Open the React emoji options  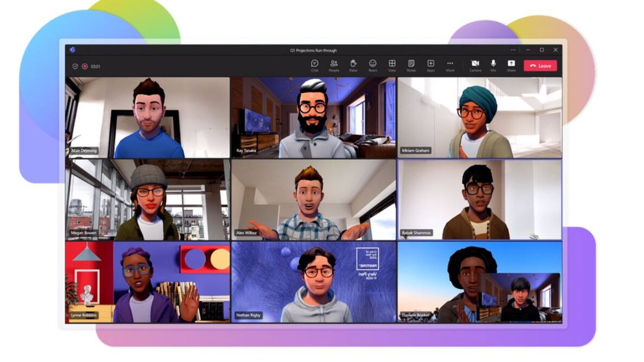(x=372, y=65)
